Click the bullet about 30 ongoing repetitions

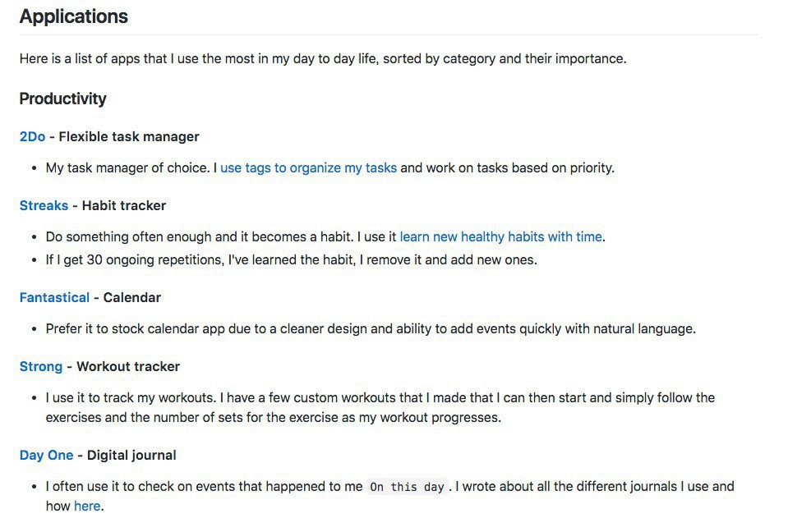click(x=291, y=260)
